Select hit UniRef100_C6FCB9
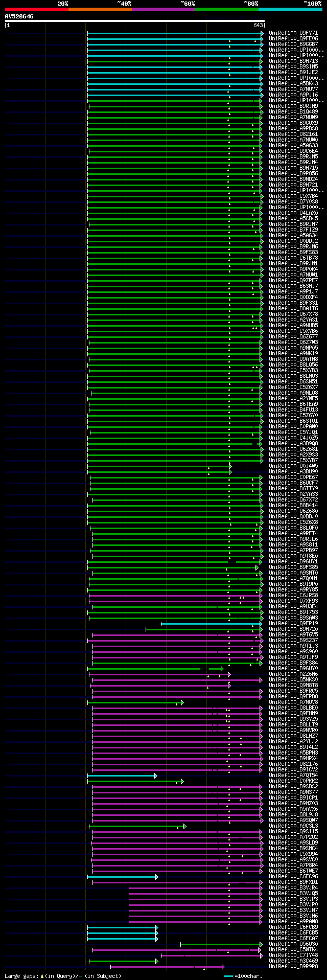Screen dimensions: 327x980 293,927
